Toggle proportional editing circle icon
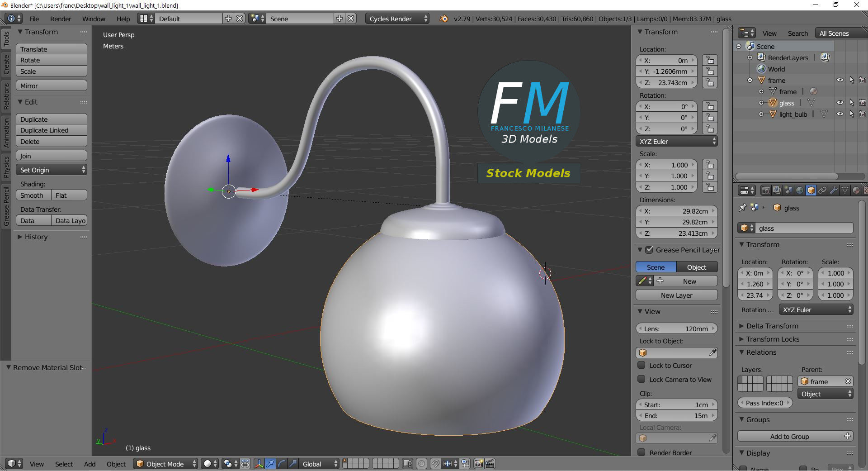This screenshot has height=471, width=868. (x=421, y=464)
